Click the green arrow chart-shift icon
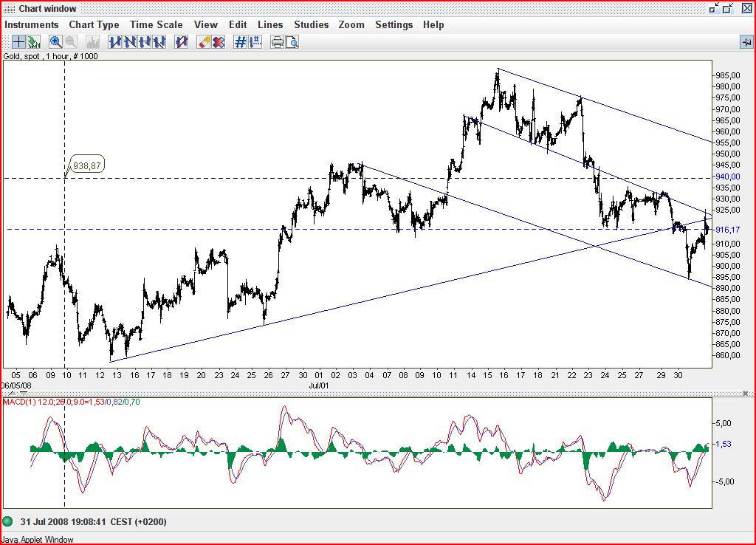 tap(33, 42)
